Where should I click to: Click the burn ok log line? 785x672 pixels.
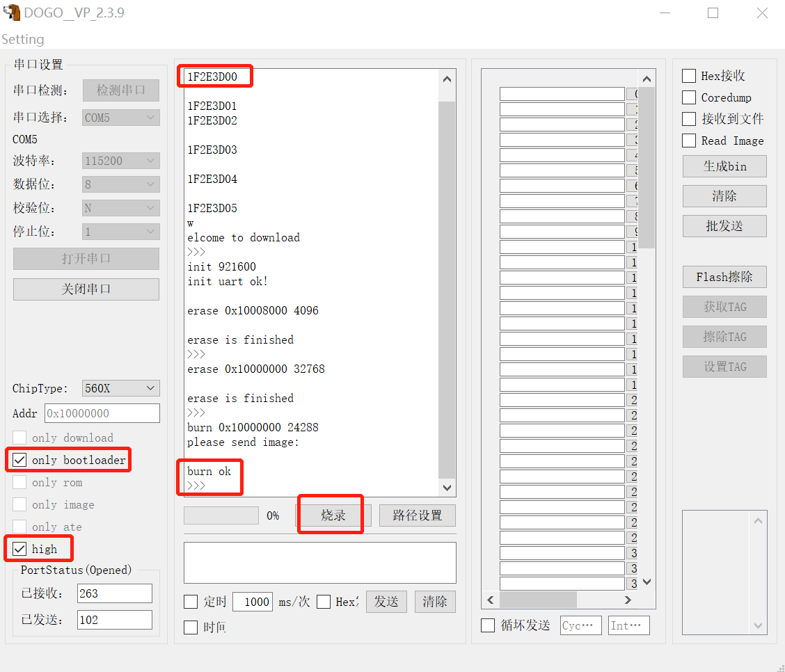[209, 472]
